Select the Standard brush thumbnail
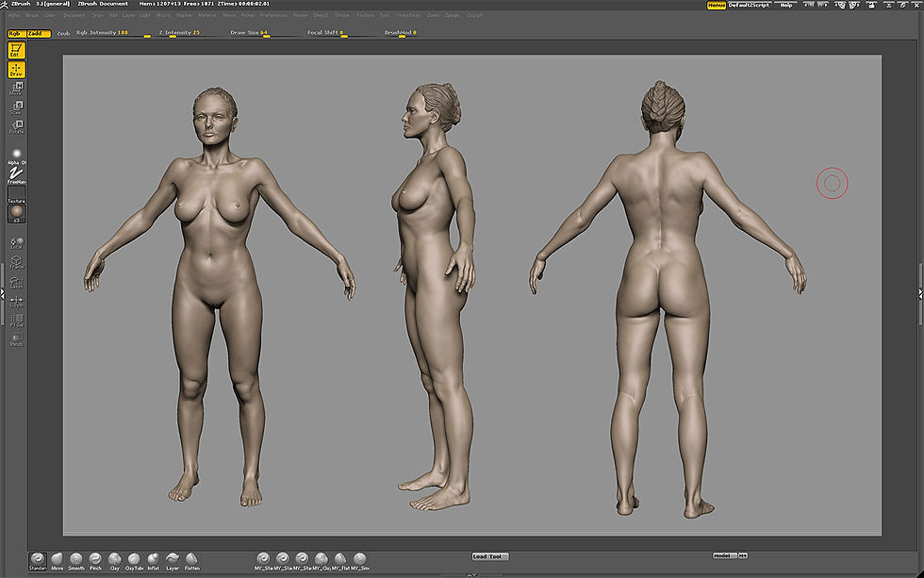924x578 pixels. click(38, 560)
